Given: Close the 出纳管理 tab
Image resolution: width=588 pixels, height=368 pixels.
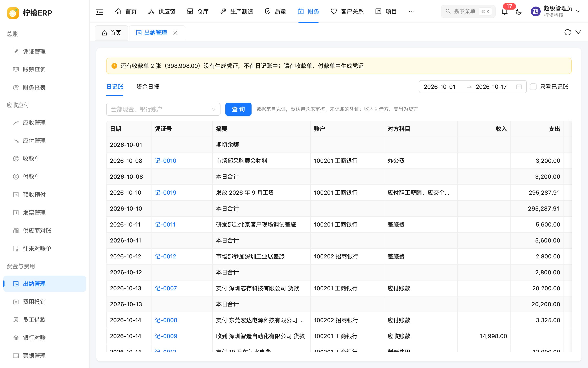Looking at the screenshot, I should 175,33.
